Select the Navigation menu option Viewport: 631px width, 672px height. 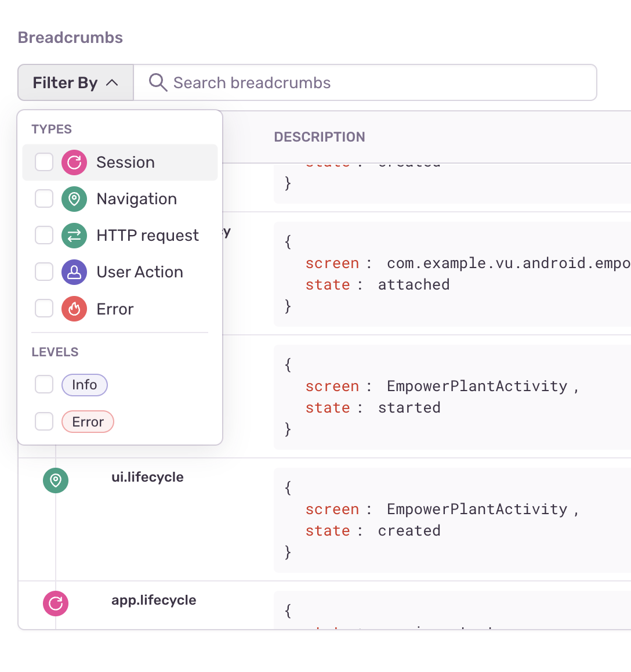120,199
